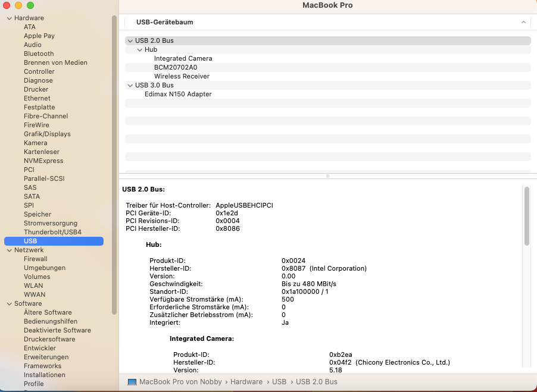Image resolution: width=537 pixels, height=392 pixels.
Task: Select Thunderbolt/USB4 in the sidebar
Action: [52, 232]
